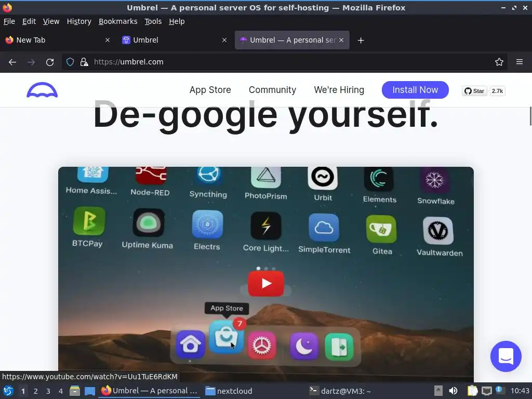The image size is (532, 399).
Task: Click the Syncthing app icon
Action: [208, 176]
